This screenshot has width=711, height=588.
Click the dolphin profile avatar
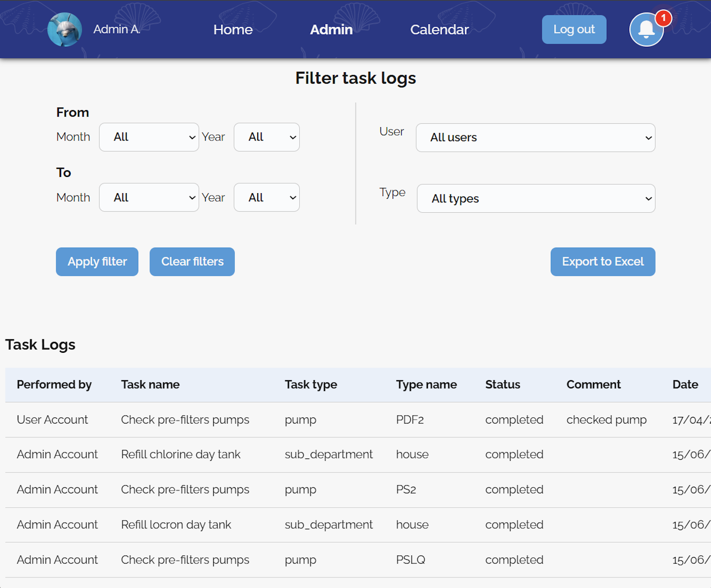(65, 30)
